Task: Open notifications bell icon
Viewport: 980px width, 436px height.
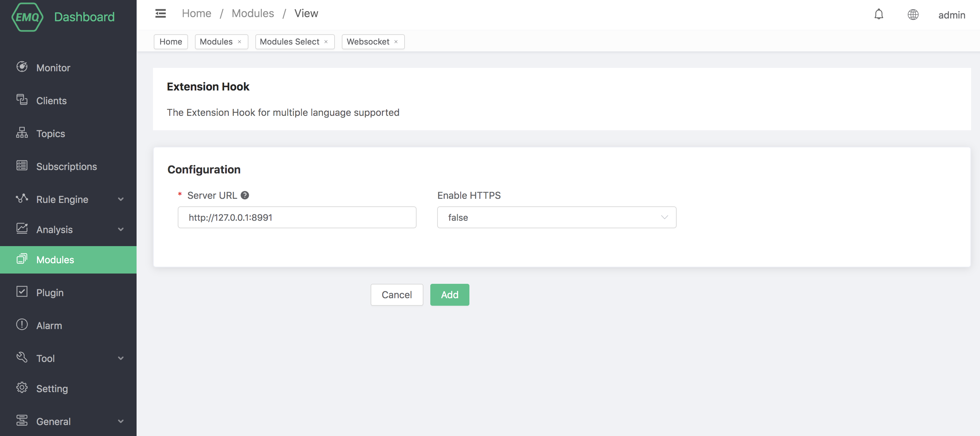Action: coord(878,14)
